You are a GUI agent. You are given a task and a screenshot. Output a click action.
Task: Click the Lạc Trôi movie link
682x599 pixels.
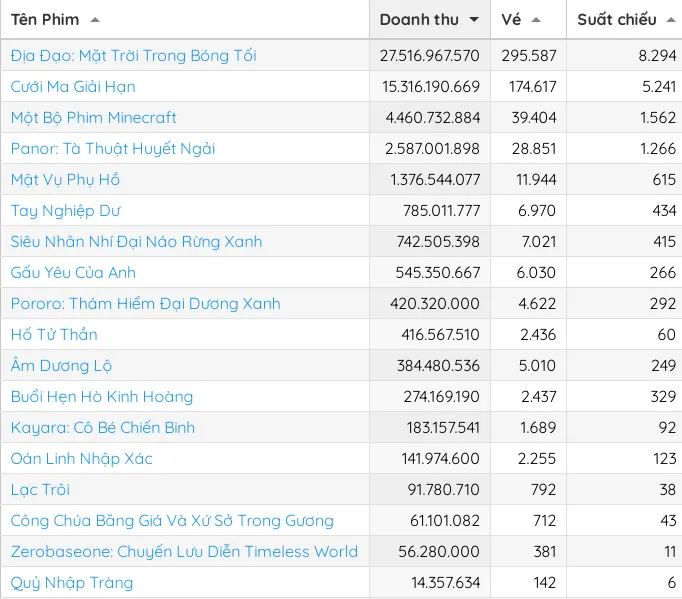40,490
